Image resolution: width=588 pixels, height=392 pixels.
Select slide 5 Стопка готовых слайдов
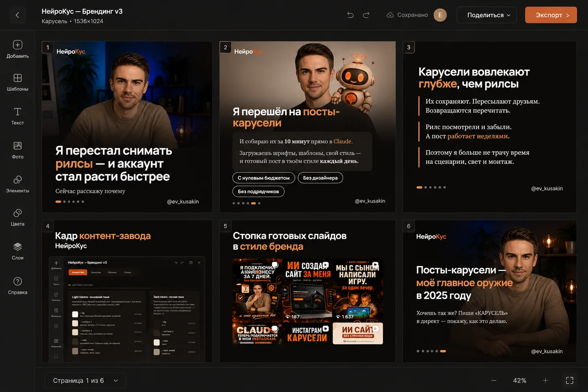(307, 291)
